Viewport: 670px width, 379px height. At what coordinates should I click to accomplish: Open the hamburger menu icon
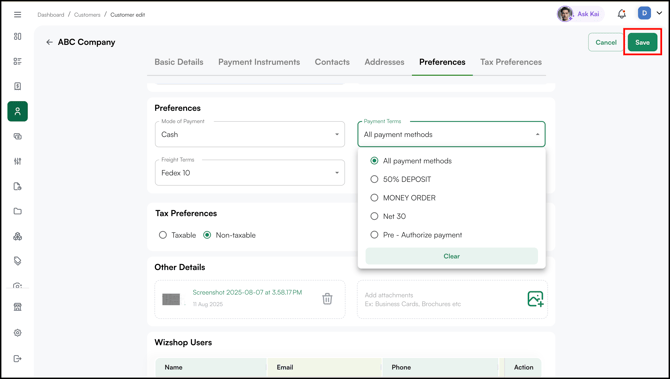18,15
